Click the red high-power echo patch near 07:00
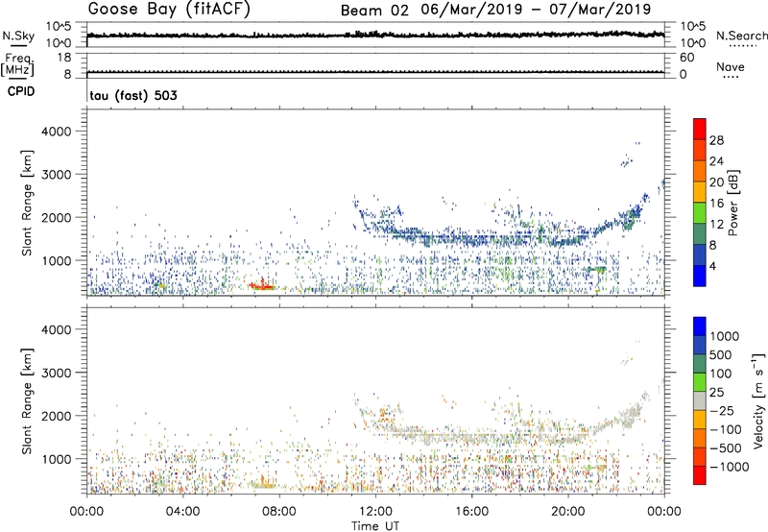The width and height of the screenshot is (768, 532). [261, 285]
